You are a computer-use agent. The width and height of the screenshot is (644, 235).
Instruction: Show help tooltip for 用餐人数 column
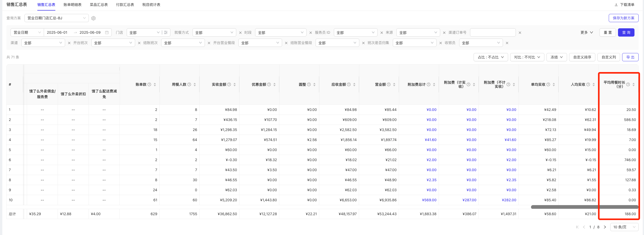(x=189, y=84)
